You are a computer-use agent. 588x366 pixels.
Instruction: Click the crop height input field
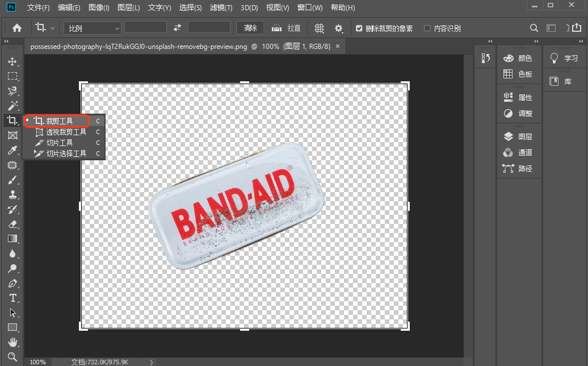click(209, 27)
